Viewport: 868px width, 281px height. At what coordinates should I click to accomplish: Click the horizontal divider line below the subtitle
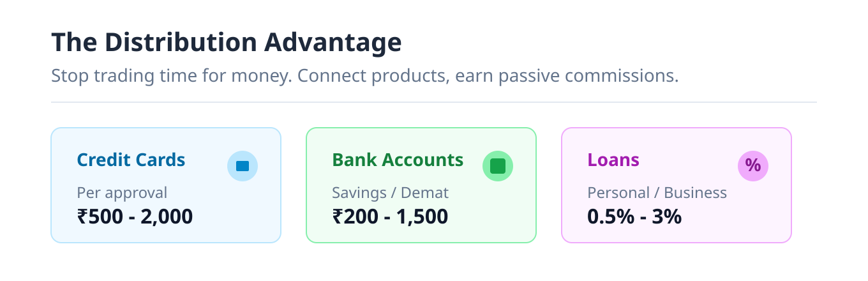click(434, 102)
